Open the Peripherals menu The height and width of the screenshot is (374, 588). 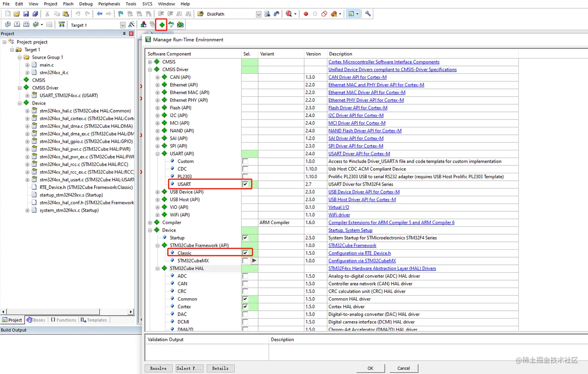point(109,4)
